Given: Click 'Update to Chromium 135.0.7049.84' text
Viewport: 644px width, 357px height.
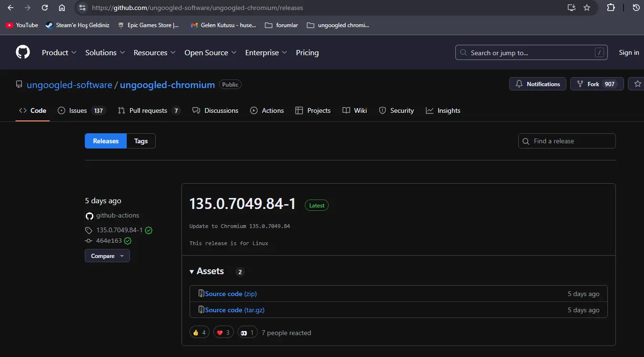Looking at the screenshot, I should coord(240,226).
